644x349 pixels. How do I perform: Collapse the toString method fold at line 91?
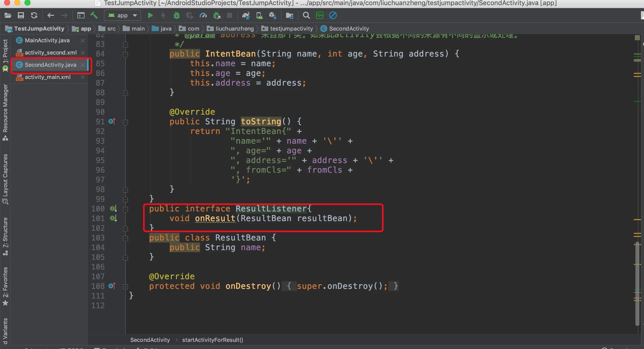coord(125,122)
